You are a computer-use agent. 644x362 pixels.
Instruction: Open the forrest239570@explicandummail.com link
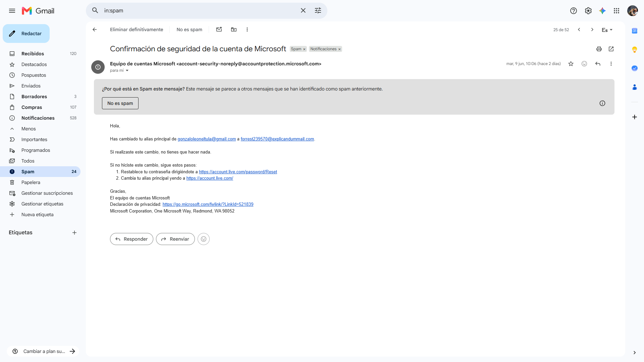[277, 139]
